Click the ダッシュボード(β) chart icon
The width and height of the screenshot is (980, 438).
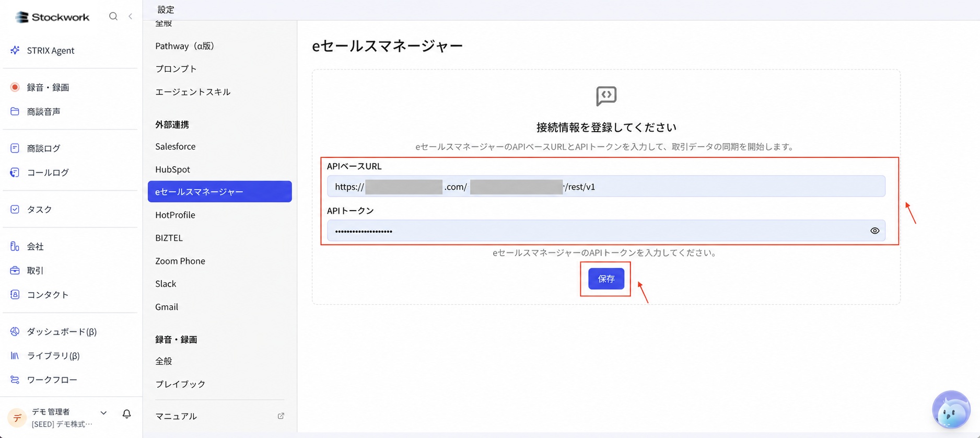point(15,331)
